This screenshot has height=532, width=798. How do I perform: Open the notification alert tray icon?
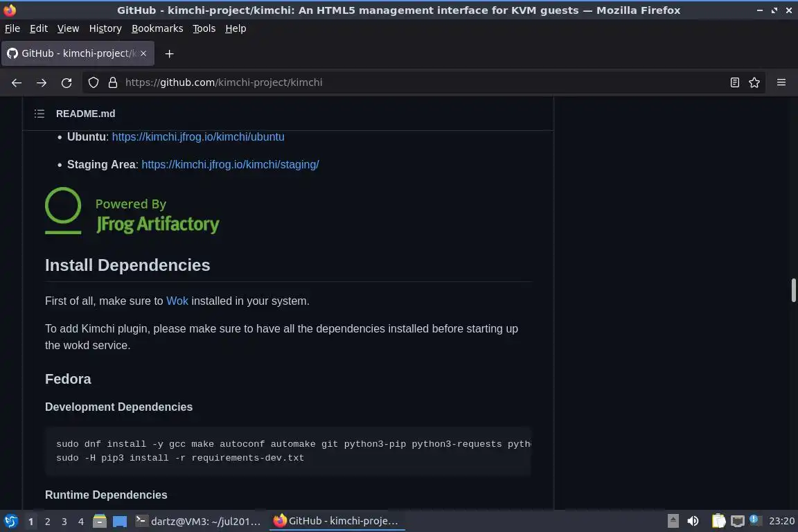click(x=755, y=520)
